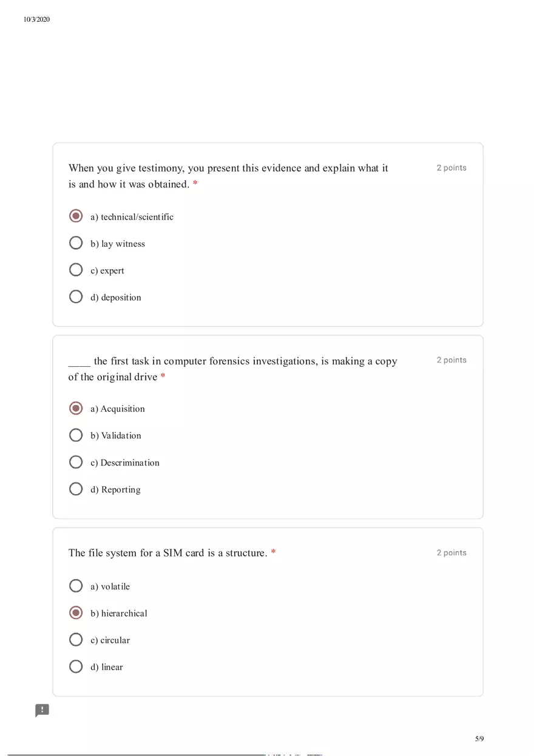
Task: Click the "2 points" label on first question
Action: tap(451, 167)
